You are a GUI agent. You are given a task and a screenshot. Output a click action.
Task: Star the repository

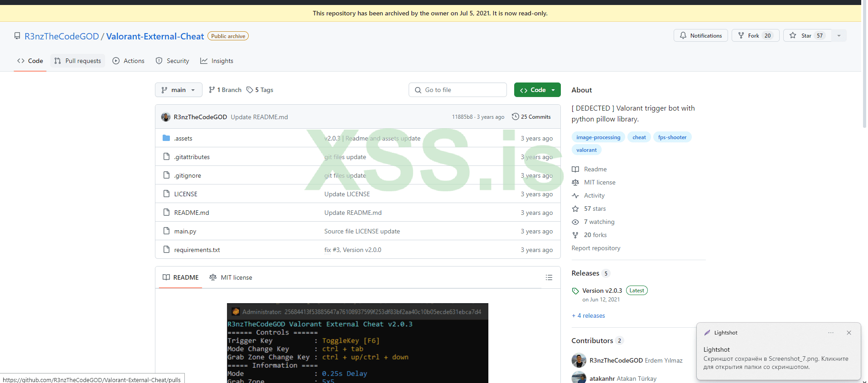tap(807, 35)
